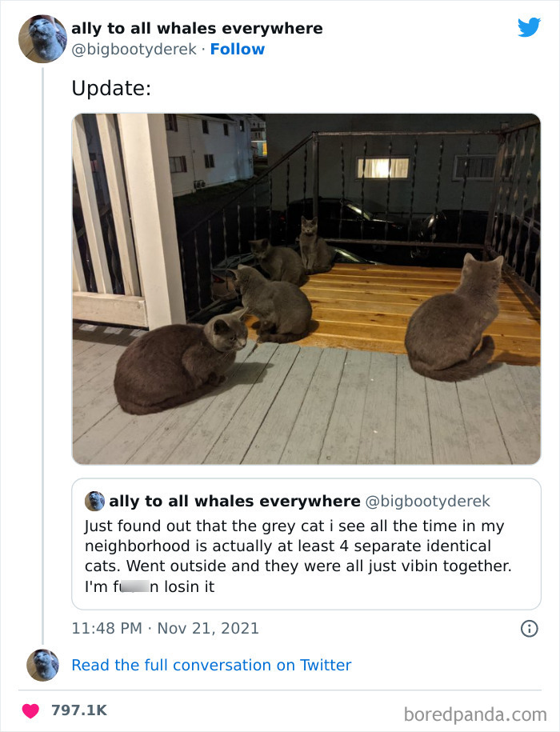Viewport: 560px width, 732px height.
Task: Click the grey cat on the photo's right
Action: pos(452,320)
